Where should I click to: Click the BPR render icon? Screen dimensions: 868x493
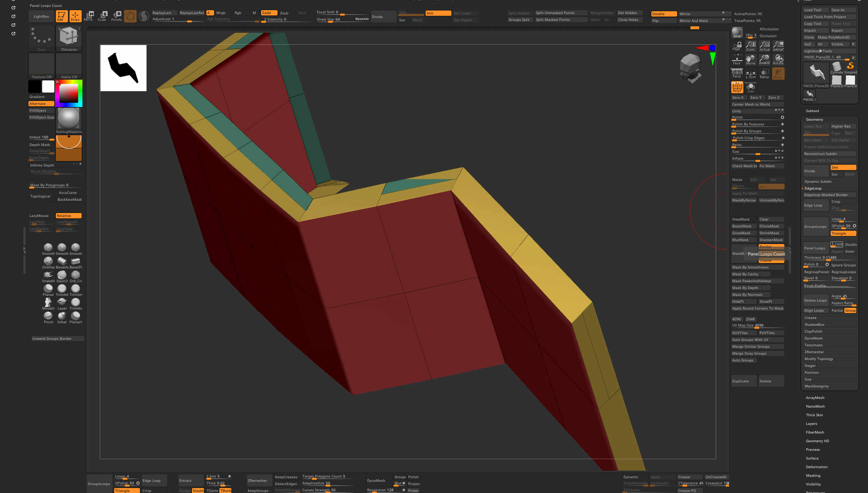click(737, 33)
